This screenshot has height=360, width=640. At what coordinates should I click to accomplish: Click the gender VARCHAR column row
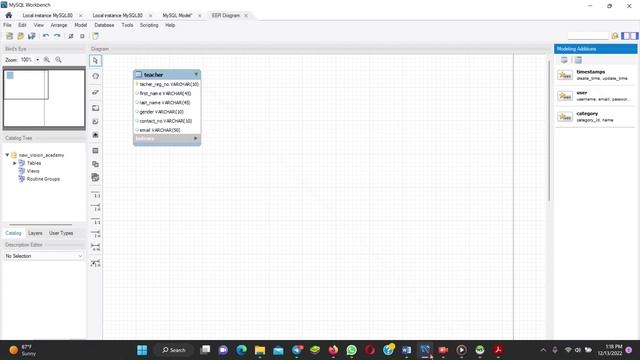[167, 111]
